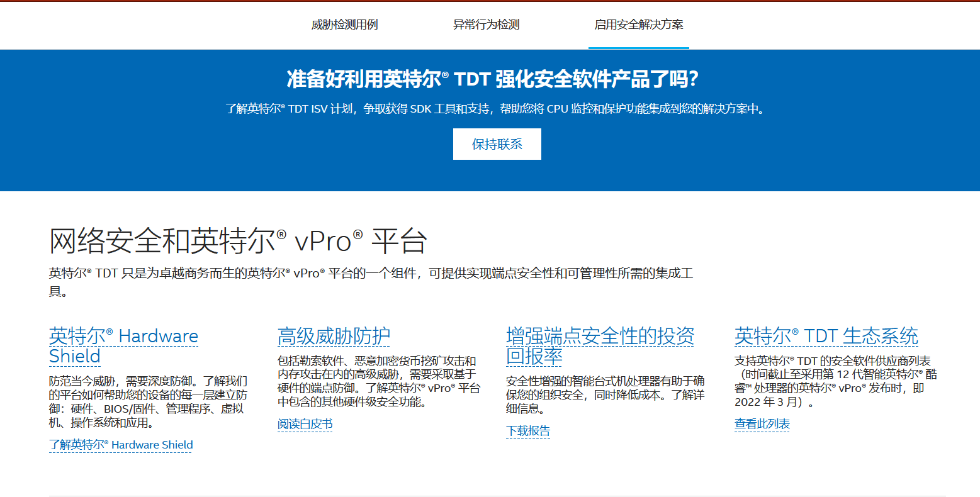Image resolution: width=980 pixels, height=497 pixels.
Task: Click the description starting 支持英特尔 TDT 的安全软件供应商列表
Action: (836, 381)
